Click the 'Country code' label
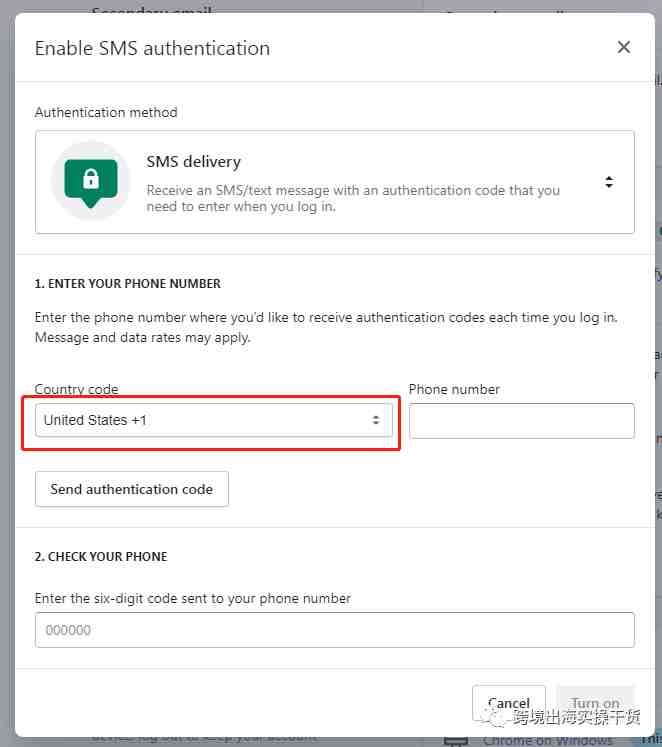This screenshot has height=747, width=662. point(77,389)
